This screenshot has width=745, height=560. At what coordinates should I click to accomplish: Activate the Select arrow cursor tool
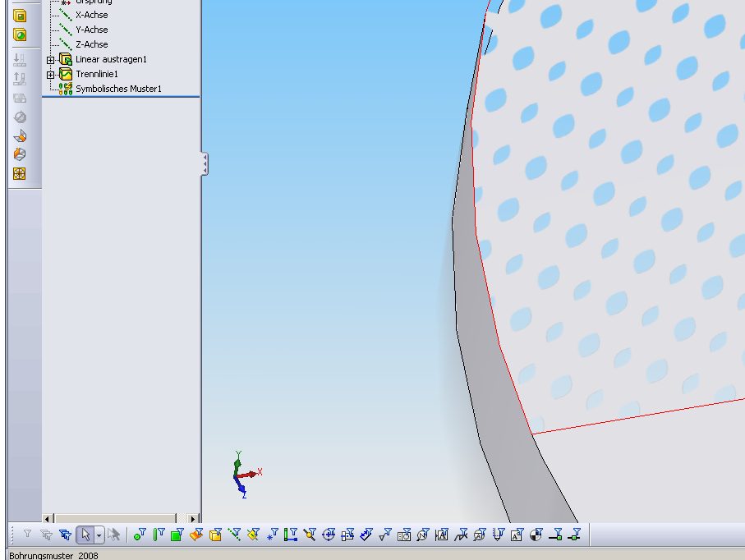85,535
